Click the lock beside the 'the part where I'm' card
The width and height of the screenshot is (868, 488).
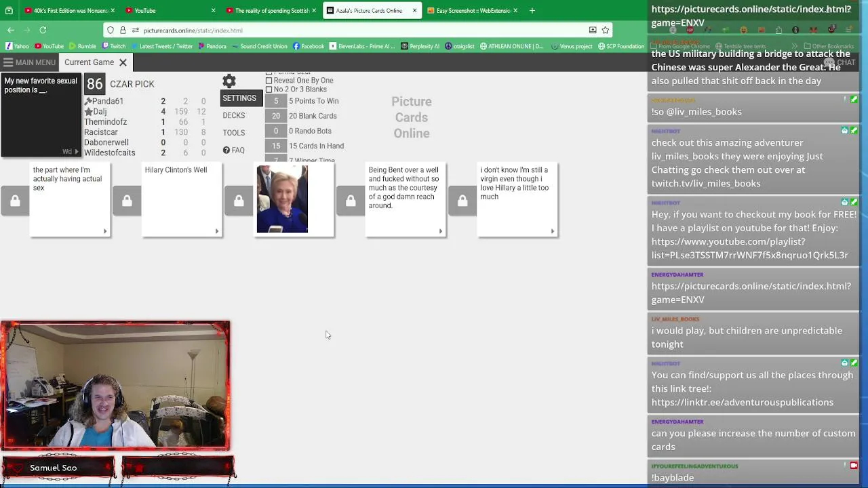pos(15,201)
